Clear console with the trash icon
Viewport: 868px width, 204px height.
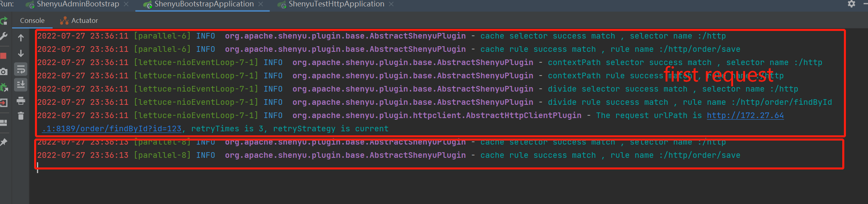pos(21,116)
